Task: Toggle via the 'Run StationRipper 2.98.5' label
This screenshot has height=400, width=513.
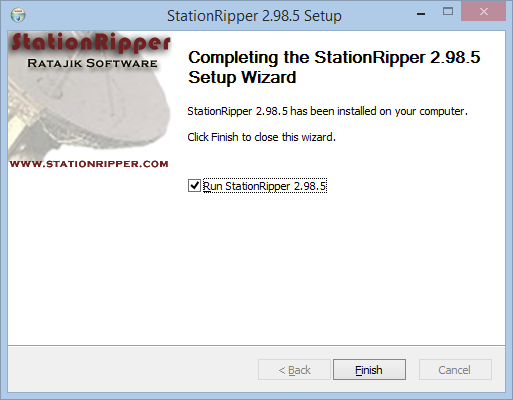Action: point(265,186)
